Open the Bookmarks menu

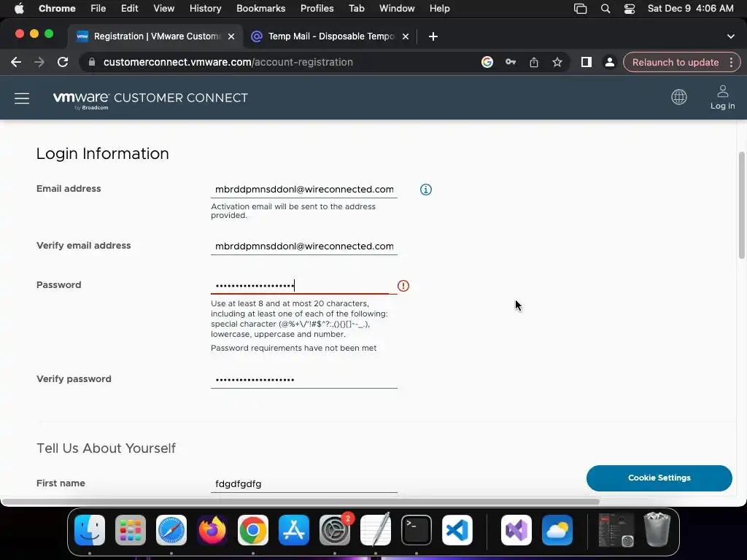(x=260, y=9)
